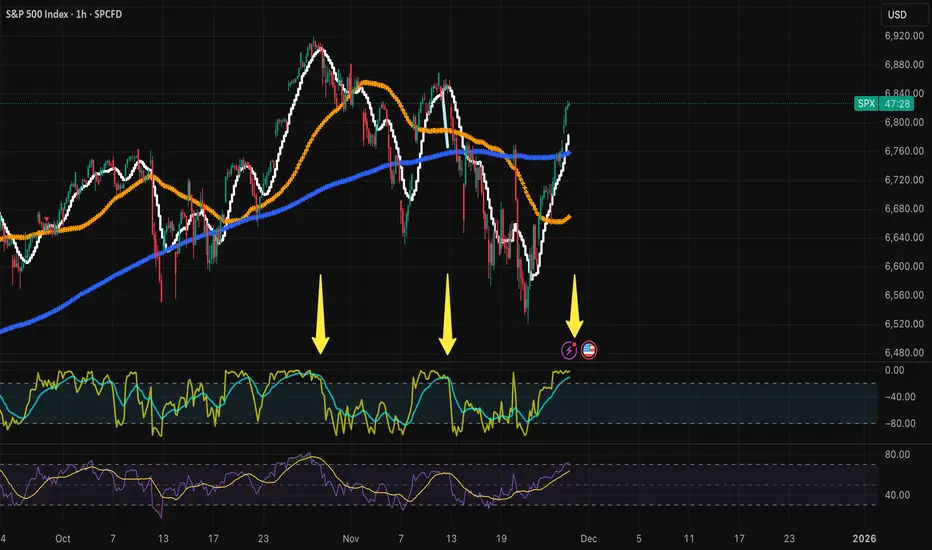Click the purple lightning event icon

(x=569, y=350)
